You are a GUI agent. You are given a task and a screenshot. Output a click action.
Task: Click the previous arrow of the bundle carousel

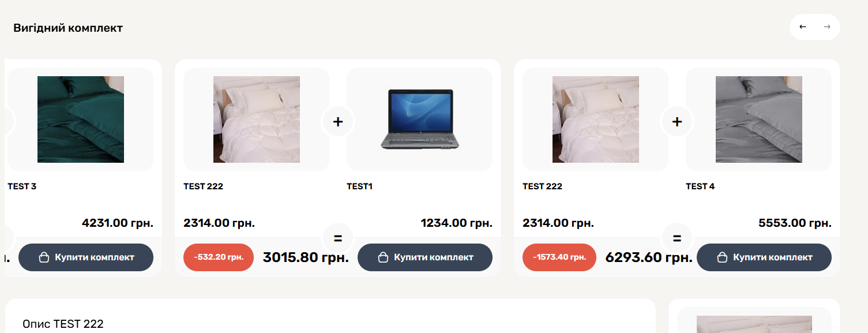coord(802,27)
